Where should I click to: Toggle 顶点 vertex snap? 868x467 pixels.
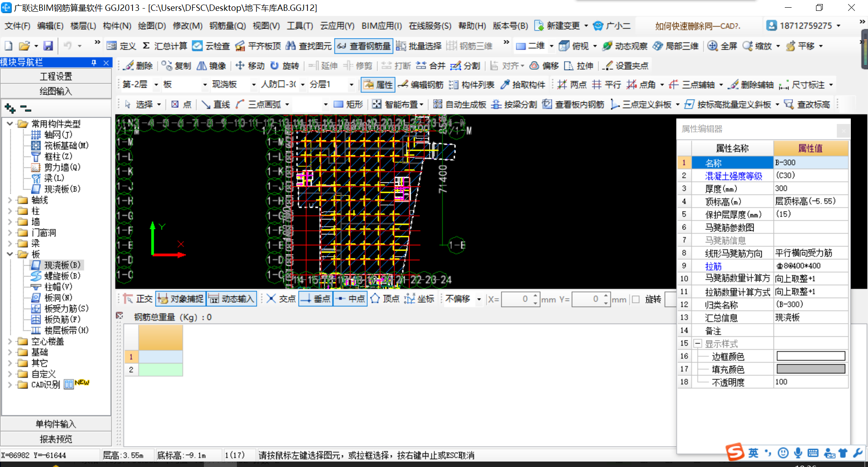click(x=385, y=299)
